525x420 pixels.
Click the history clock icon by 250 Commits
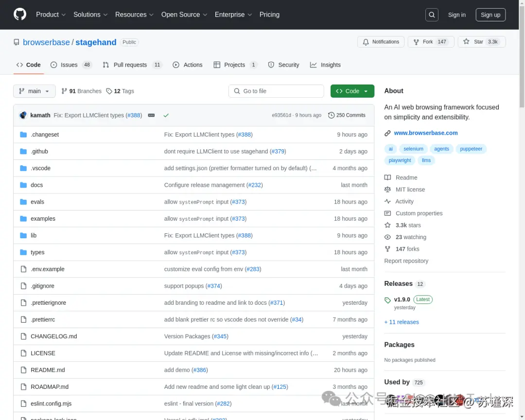click(x=331, y=115)
